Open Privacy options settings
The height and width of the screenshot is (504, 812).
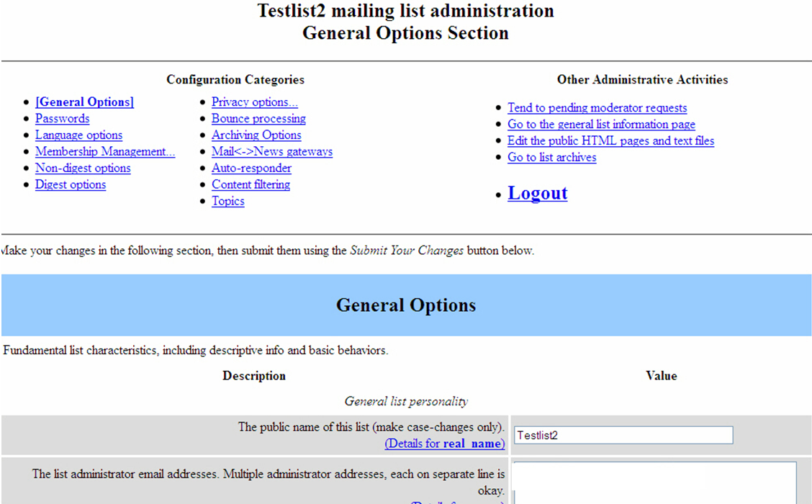254,102
